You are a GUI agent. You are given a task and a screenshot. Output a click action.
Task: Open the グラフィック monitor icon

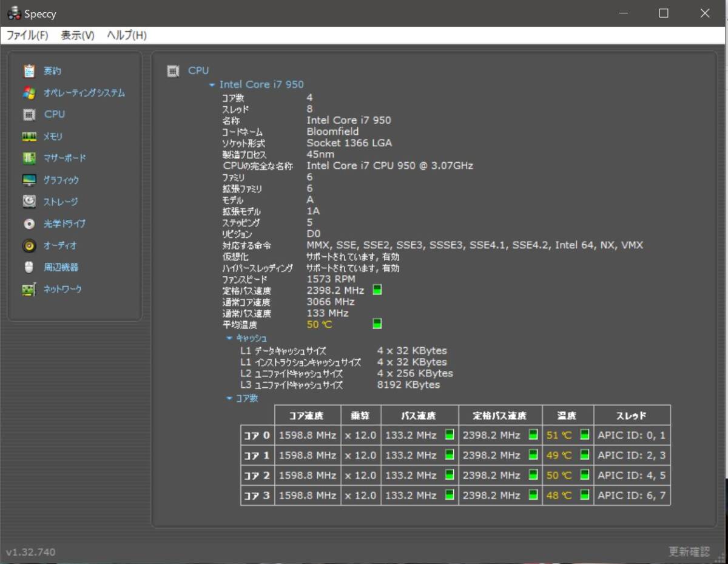click(29, 180)
